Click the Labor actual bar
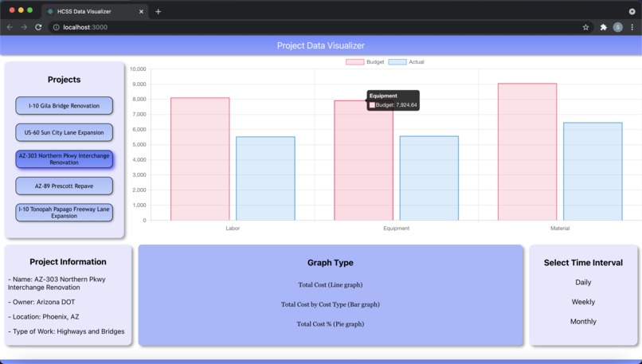 [x=265, y=178]
